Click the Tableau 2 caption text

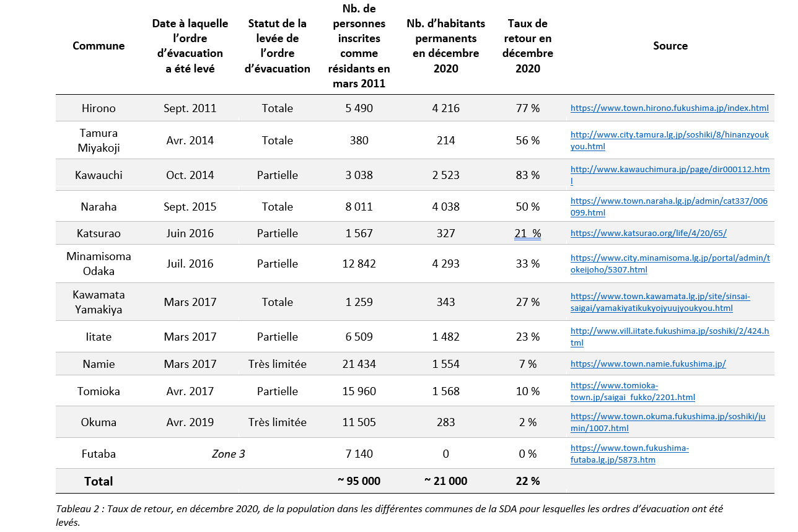coord(389,510)
